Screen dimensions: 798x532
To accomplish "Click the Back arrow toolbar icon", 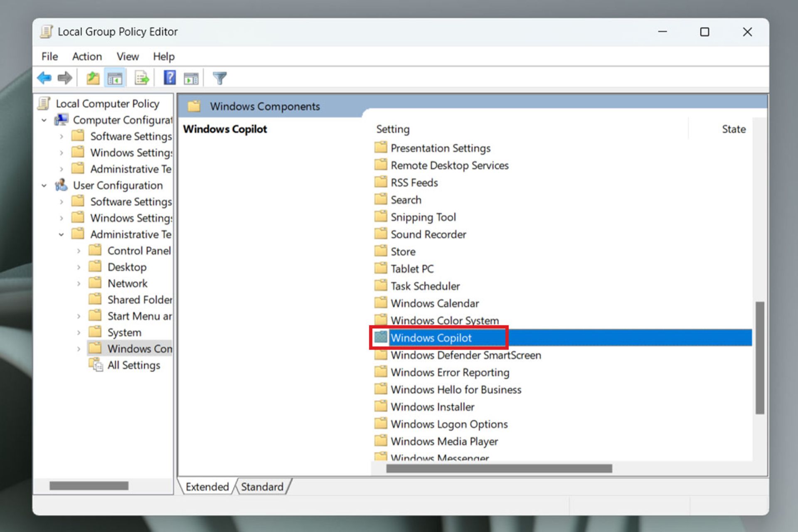I will pos(44,78).
